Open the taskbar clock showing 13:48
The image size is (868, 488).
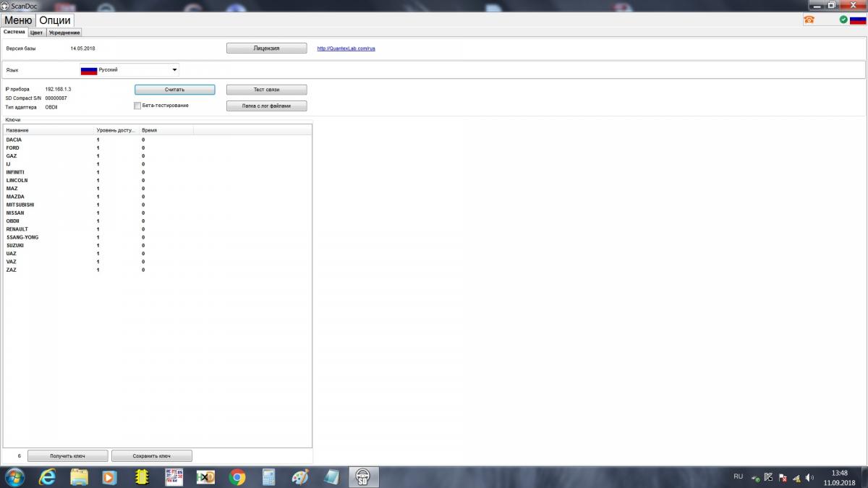point(839,477)
